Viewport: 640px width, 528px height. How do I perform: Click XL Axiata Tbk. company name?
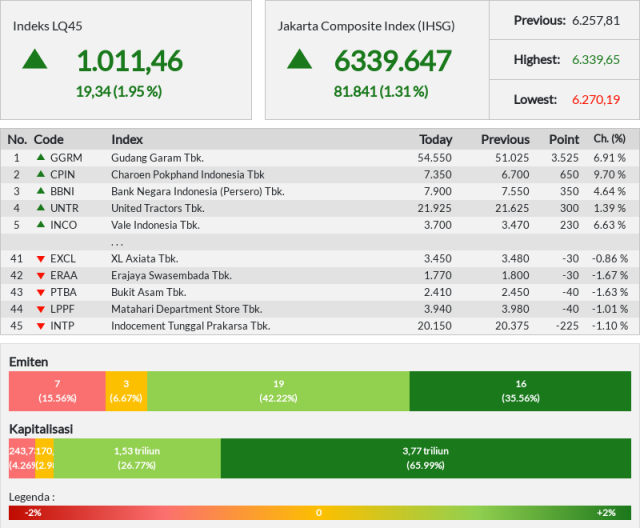[x=144, y=259]
